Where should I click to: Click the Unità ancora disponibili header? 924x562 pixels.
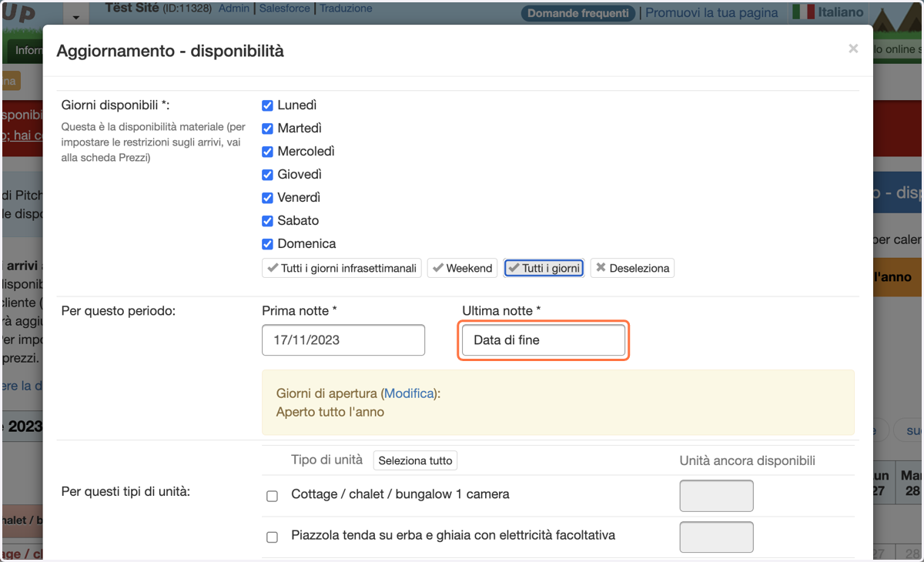click(x=747, y=460)
